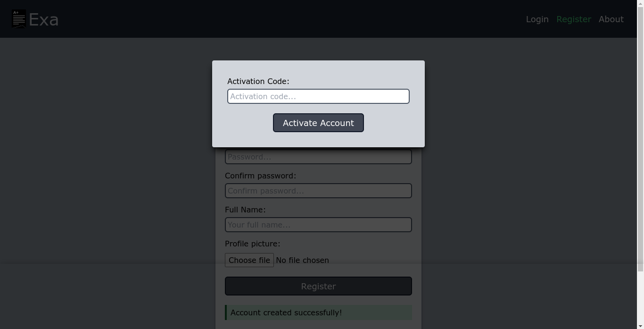Go to Register in the navbar

(x=573, y=19)
